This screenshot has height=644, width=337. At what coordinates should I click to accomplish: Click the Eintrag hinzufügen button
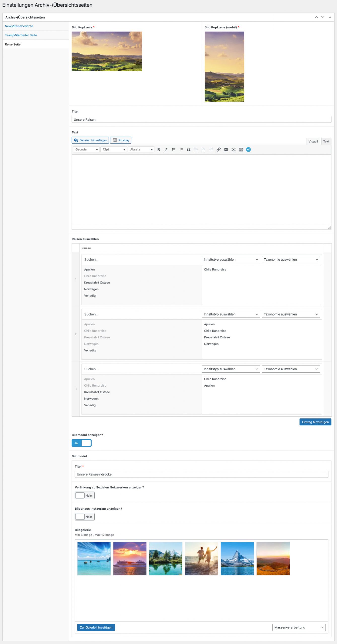tap(315, 422)
